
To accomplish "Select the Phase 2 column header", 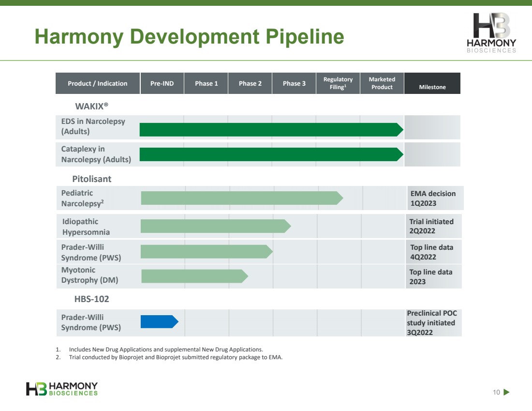I will (x=250, y=83).
